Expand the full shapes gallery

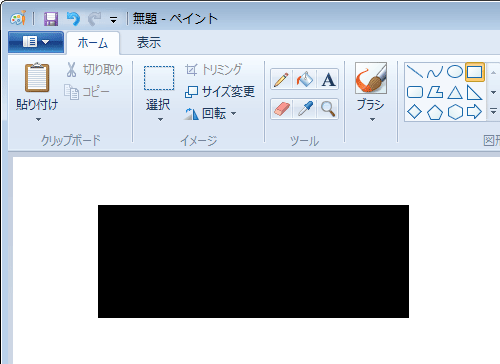tap(493, 111)
